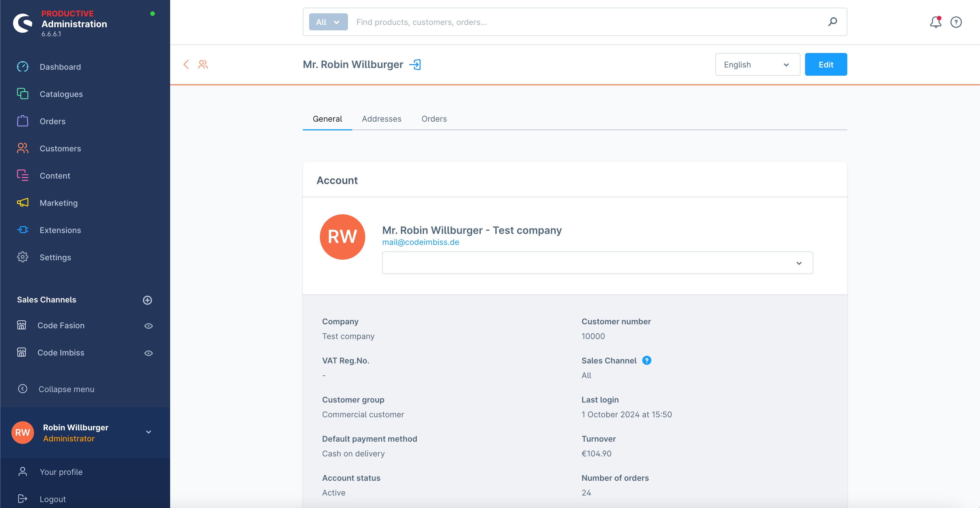Open the help question mark icon

point(956,22)
